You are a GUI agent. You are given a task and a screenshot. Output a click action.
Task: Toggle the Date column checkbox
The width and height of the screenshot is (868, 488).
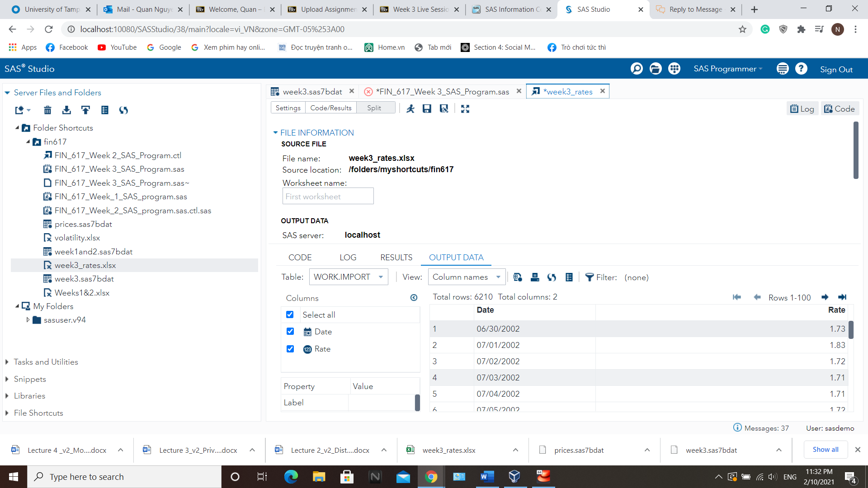tap(290, 331)
